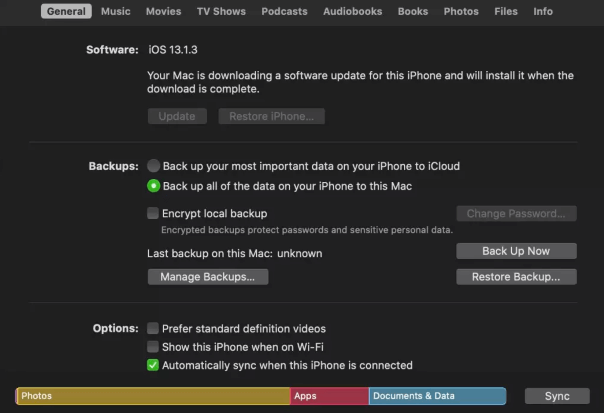Click the 'Last backup on this Mac: unknown' text

coord(235,254)
